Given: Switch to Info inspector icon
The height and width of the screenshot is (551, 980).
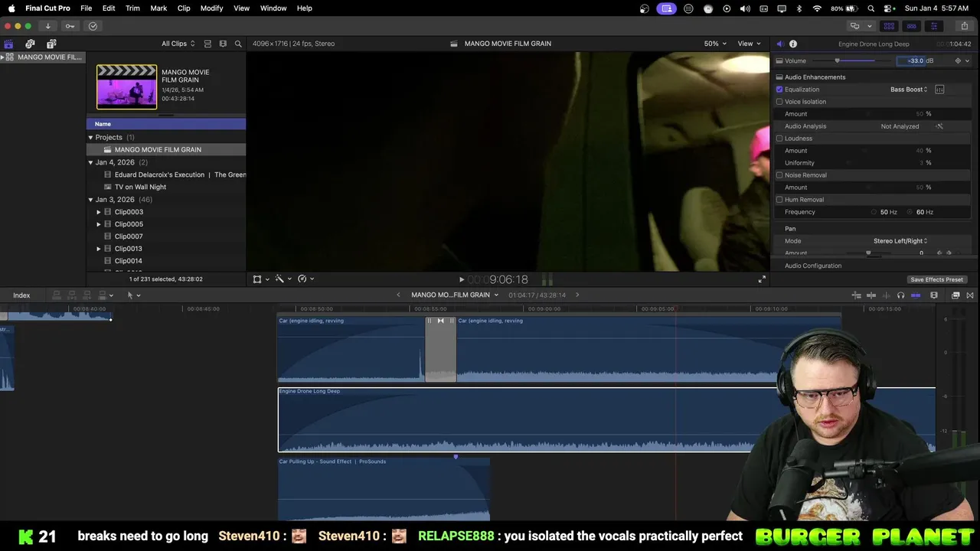Looking at the screenshot, I should tap(793, 44).
